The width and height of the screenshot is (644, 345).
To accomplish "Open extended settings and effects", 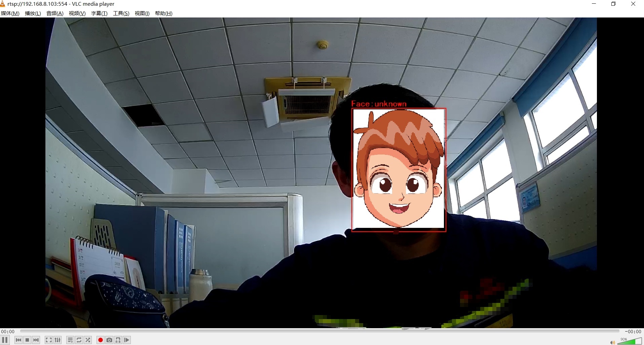I will tap(58, 340).
